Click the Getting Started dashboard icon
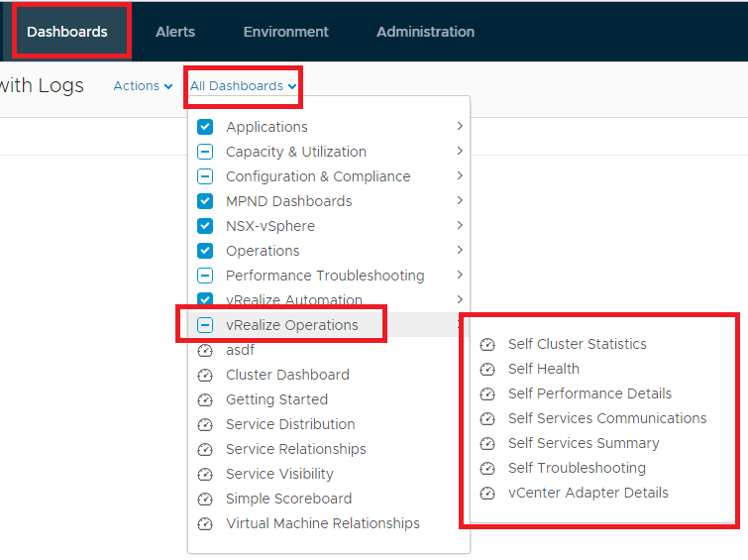Viewport: 748px width, 560px height. (205, 399)
